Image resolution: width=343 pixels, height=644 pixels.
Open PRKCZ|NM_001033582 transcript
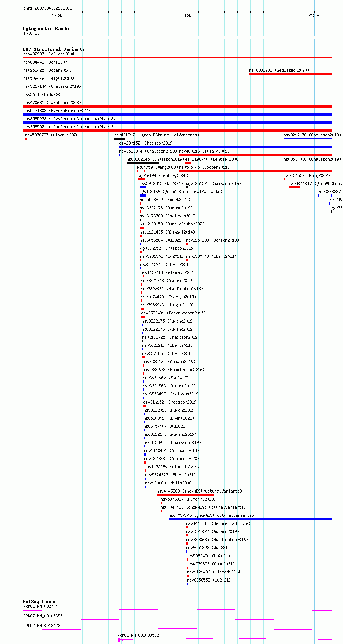(x=138, y=635)
